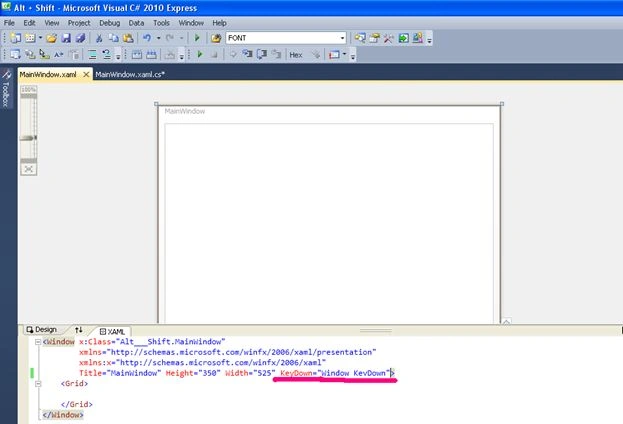
Task: Select the XAML view tab
Action: (112, 331)
